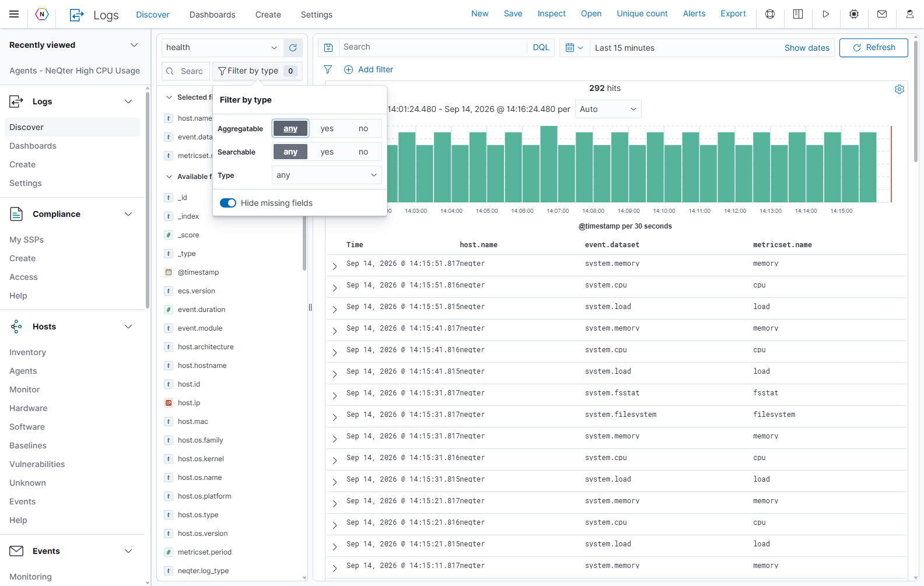924x586 pixels.
Task: Click the filter funnel icon beside Add filter
Action: [328, 69]
